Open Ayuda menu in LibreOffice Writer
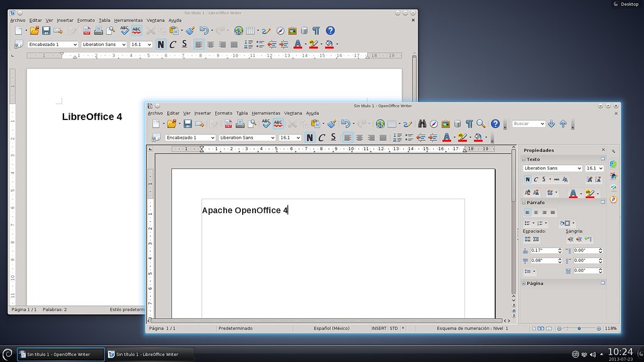The height and width of the screenshot is (362, 644). click(175, 20)
